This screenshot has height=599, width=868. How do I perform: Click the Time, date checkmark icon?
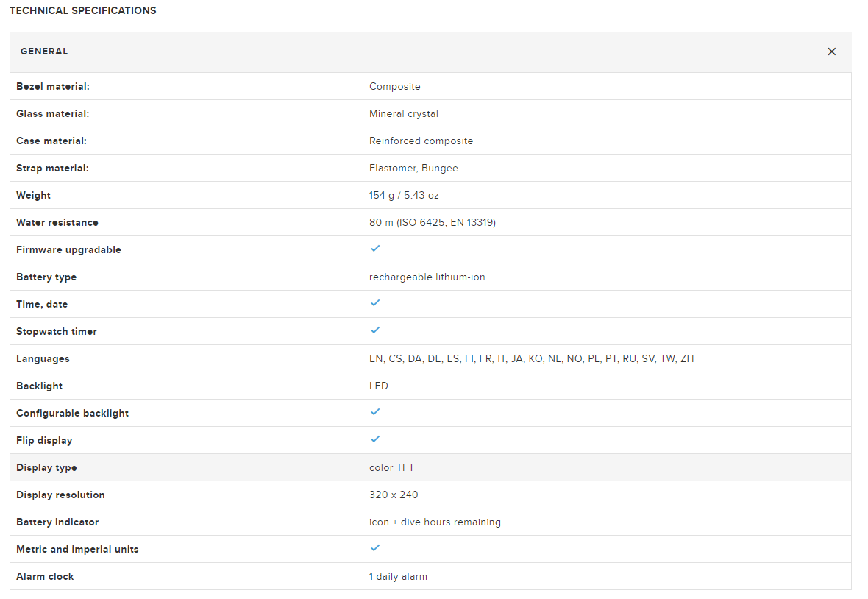pyautogui.click(x=375, y=303)
